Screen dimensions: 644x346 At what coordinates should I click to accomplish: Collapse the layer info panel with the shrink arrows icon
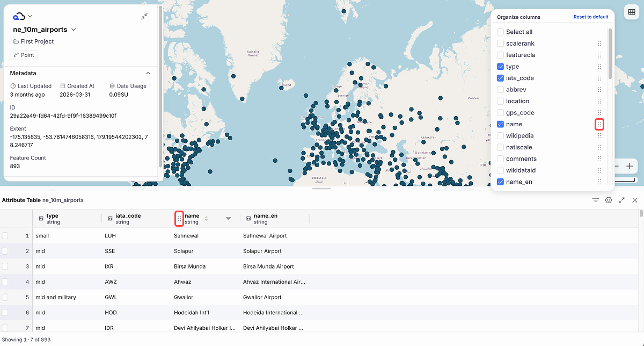(x=144, y=17)
